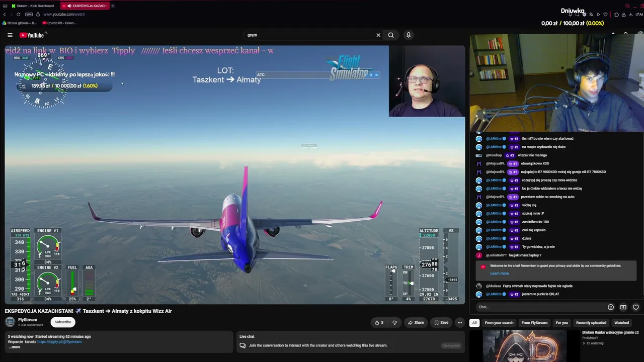Image resolution: width=644 pixels, height=362 pixels.
Task: Open the three-dot more actions menu
Action: pos(459,323)
